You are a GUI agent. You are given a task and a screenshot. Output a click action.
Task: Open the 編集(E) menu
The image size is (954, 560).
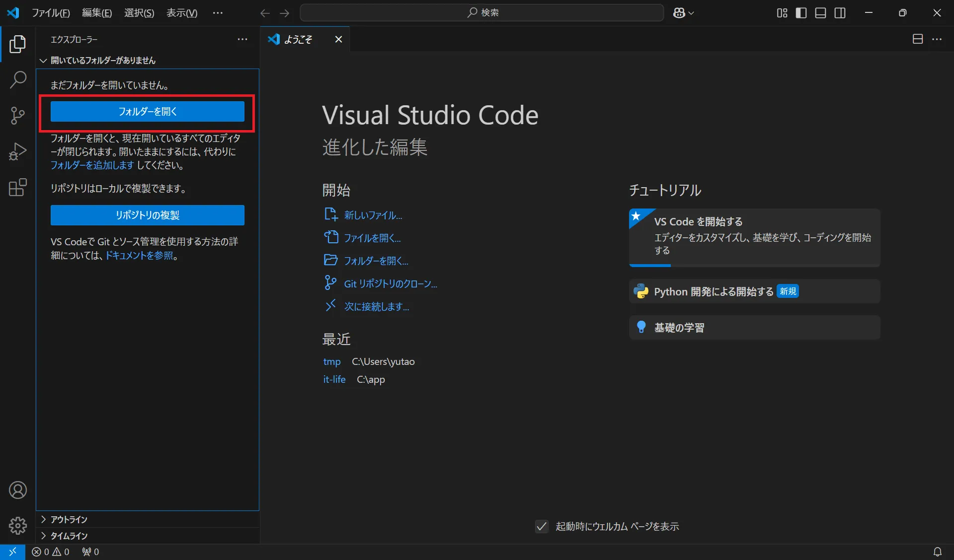[97, 13]
